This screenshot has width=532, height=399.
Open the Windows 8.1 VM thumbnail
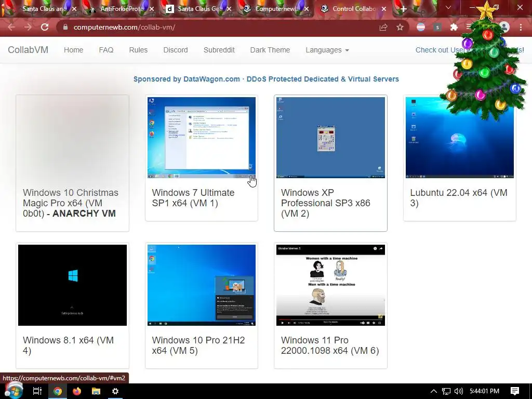tap(72, 285)
